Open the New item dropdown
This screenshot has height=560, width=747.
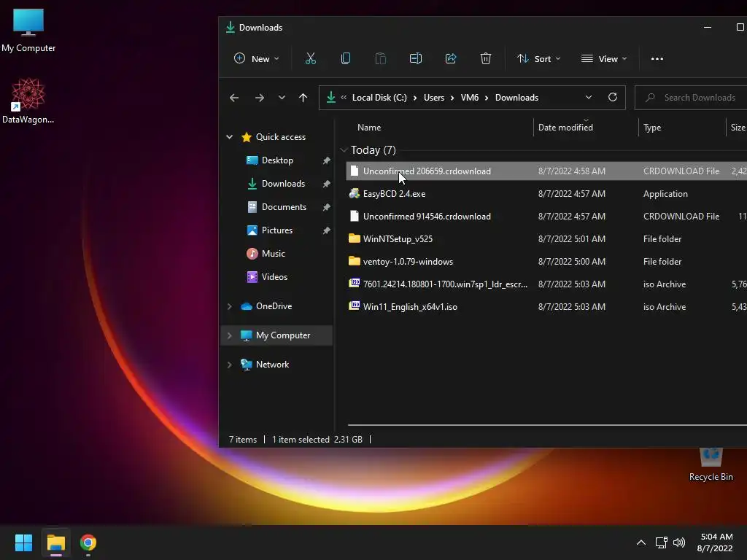[256, 58]
